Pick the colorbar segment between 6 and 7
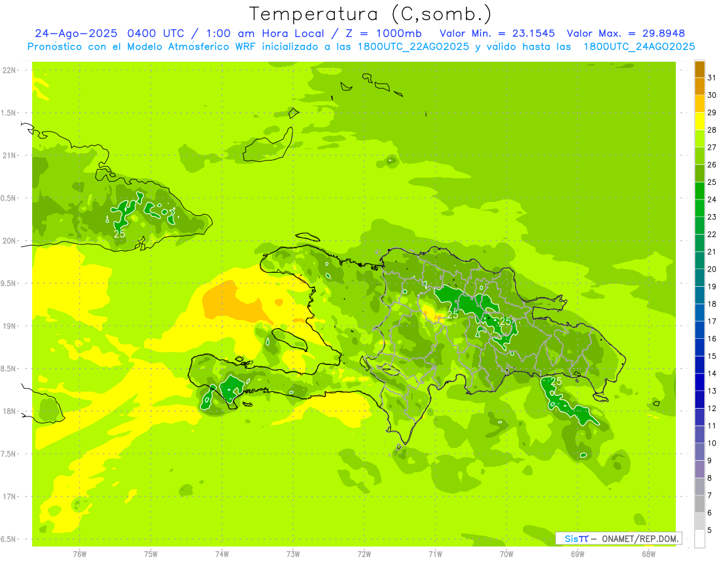 coord(699,504)
